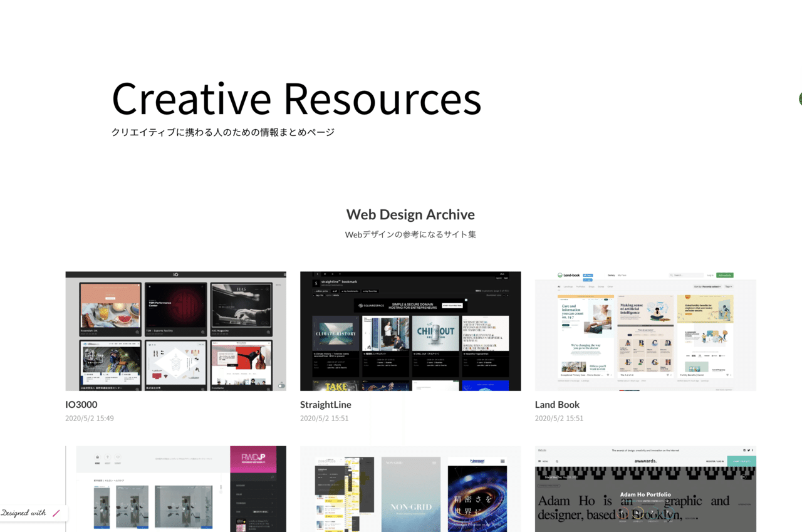Click the search magnifier icon in Land-book header
This screenshot has height=532, width=802.
click(x=672, y=275)
